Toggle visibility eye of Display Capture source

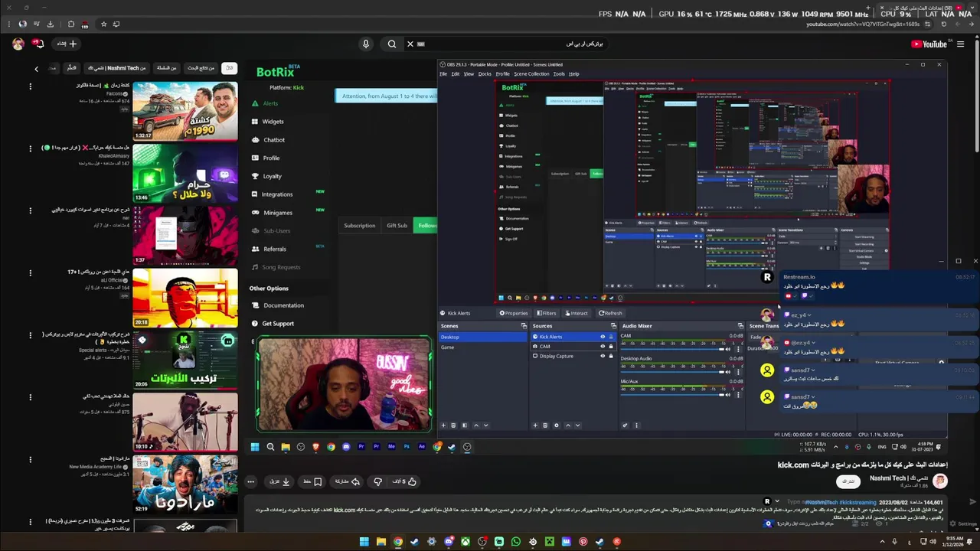(603, 356)
